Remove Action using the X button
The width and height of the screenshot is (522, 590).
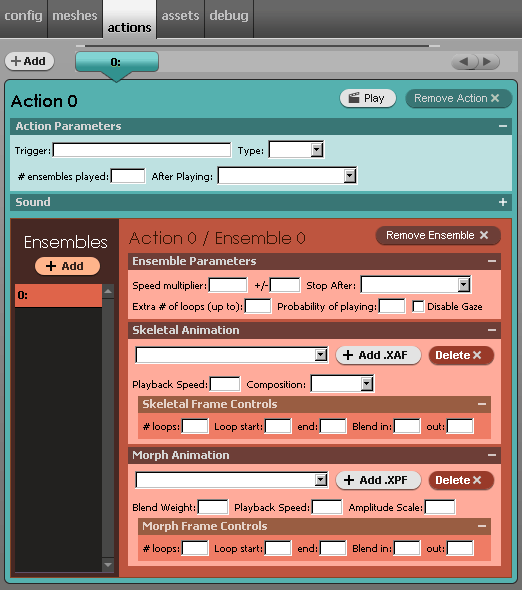(458, 99)
